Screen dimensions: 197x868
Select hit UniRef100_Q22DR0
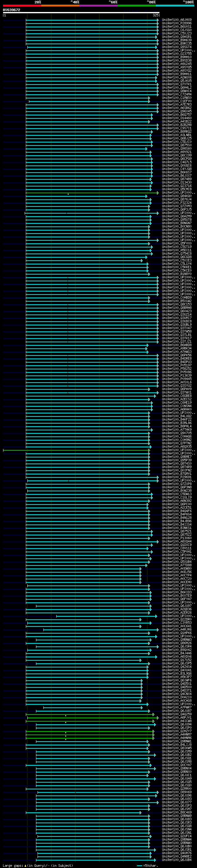tap(177, 620)
